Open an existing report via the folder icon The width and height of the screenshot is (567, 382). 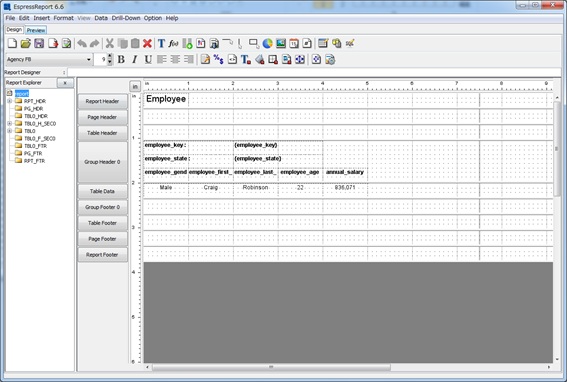coord(25,43)
